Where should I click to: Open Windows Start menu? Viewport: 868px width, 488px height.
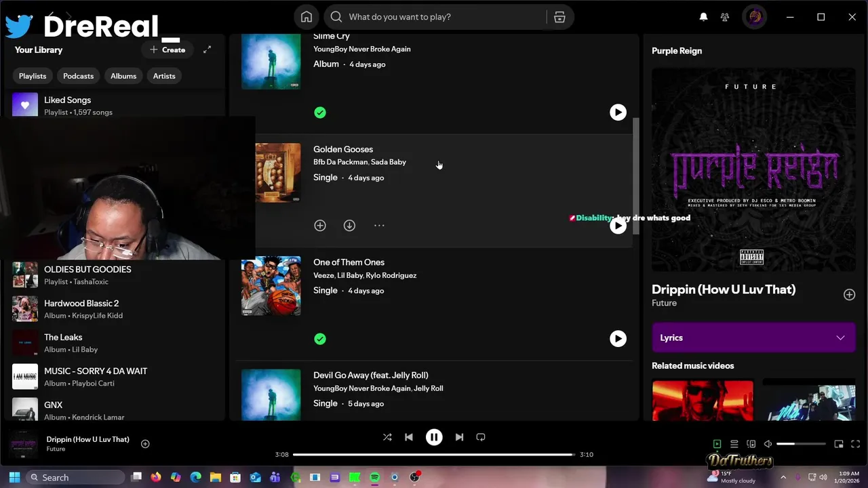14,477
